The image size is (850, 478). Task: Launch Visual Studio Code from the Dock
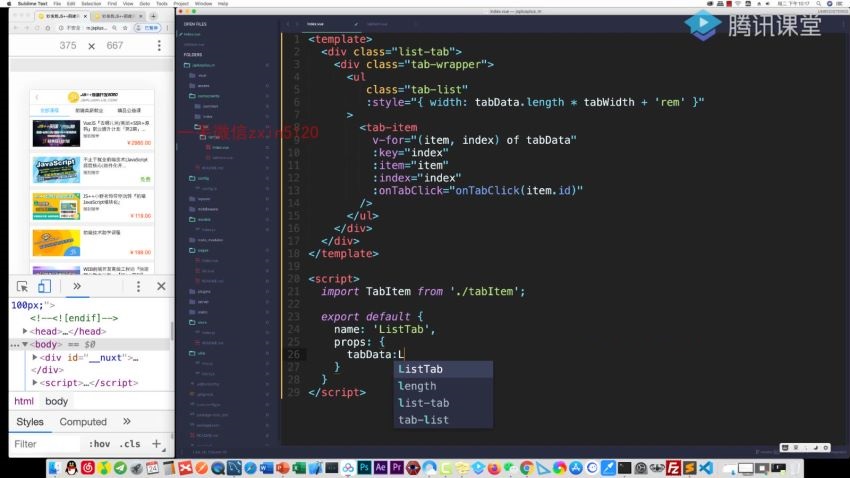tap(706, 468)
